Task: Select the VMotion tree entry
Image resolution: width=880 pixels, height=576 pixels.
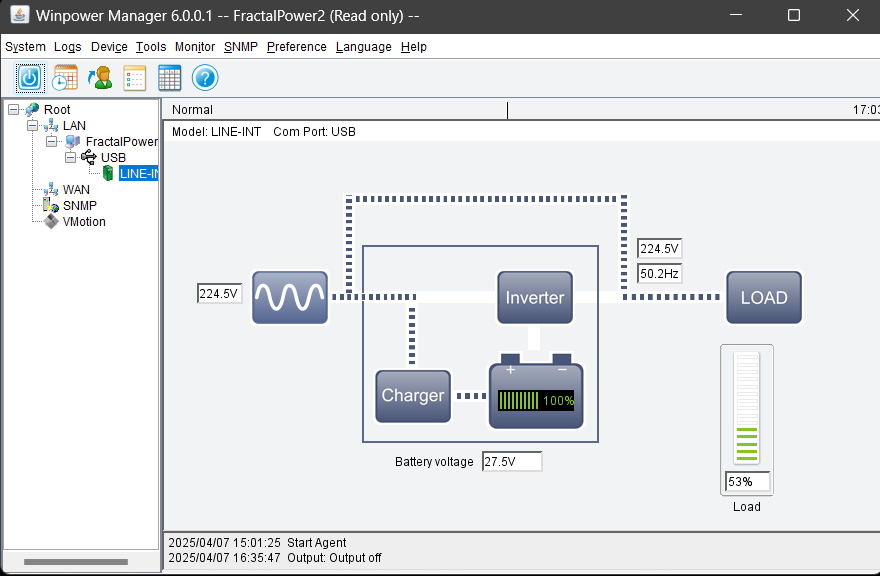Action: click(84, 222)
